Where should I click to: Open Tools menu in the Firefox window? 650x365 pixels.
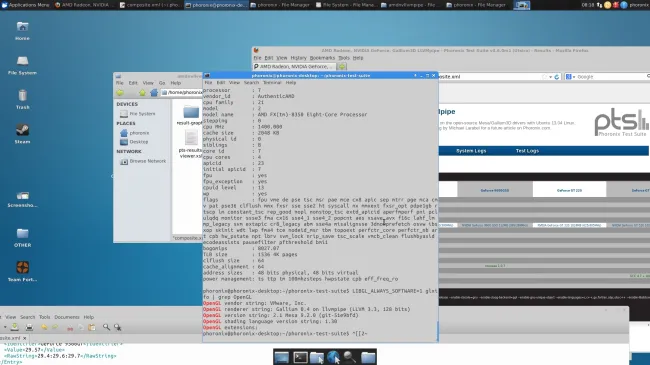point(344,58)
